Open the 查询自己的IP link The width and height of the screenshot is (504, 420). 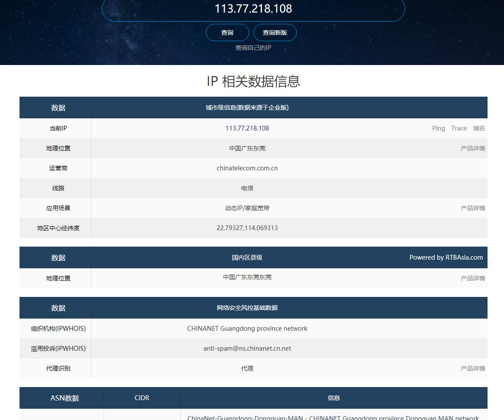pos(253,48)
